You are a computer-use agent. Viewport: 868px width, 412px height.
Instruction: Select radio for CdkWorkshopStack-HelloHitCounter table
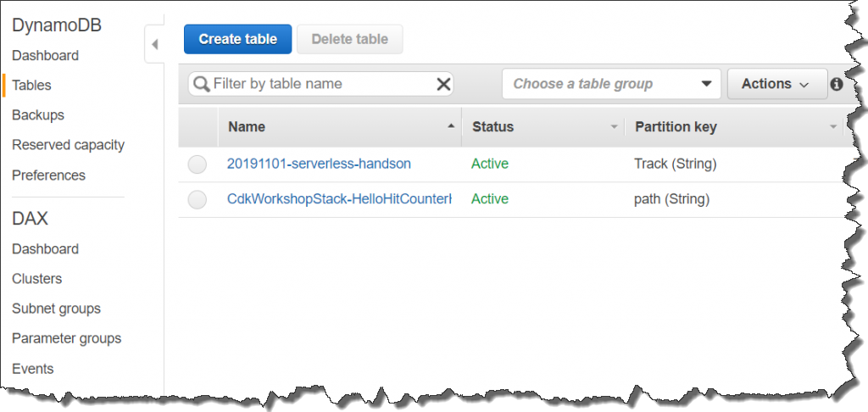[197, 200]
